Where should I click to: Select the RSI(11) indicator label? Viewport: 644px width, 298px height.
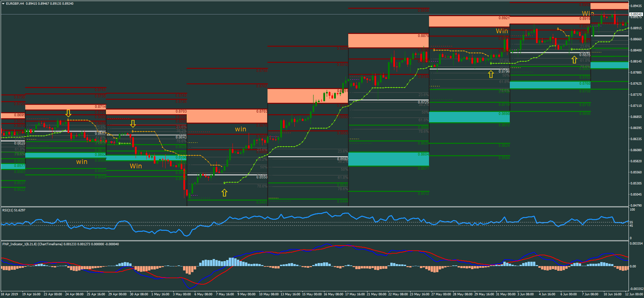click(14, 209)
